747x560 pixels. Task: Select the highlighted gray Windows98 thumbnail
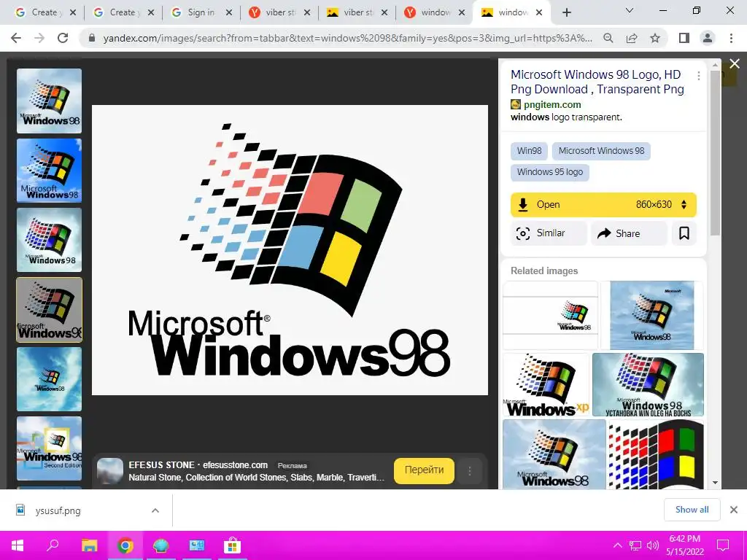(x=49, y=310)
